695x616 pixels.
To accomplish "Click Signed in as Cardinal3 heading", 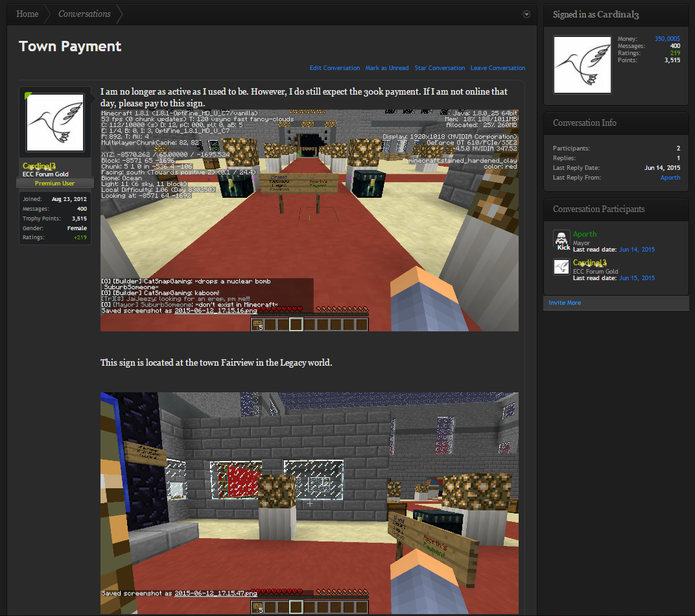I will 596,15.
